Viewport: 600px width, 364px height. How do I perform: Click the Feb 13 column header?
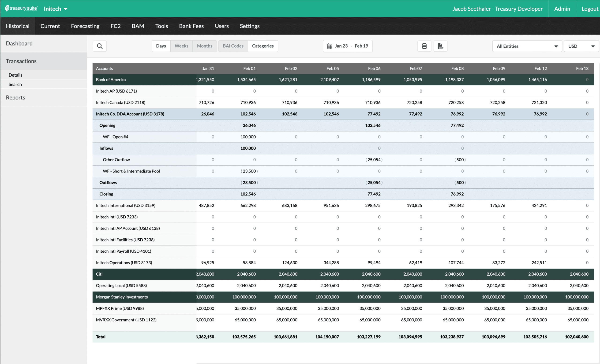click(582, 68)
